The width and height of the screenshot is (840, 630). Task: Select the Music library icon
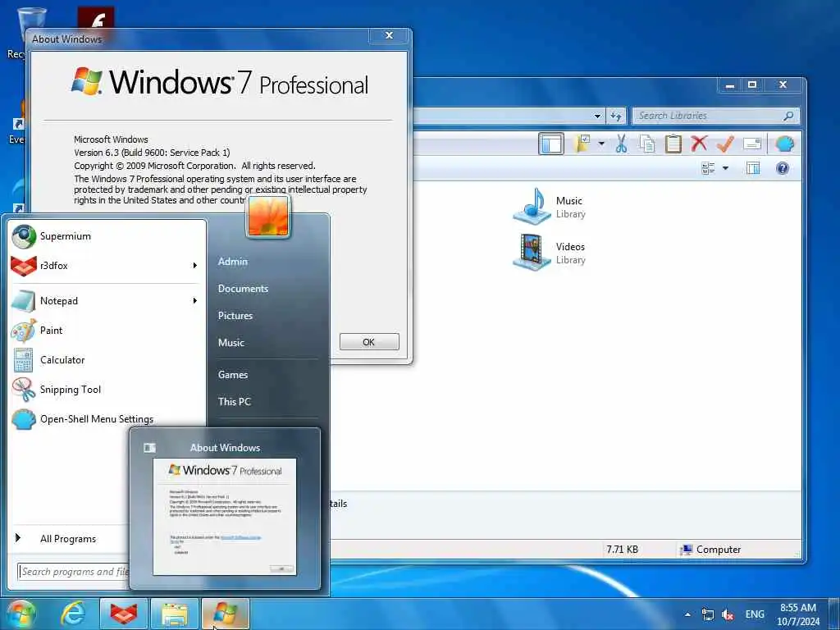[x=532, y=206]
